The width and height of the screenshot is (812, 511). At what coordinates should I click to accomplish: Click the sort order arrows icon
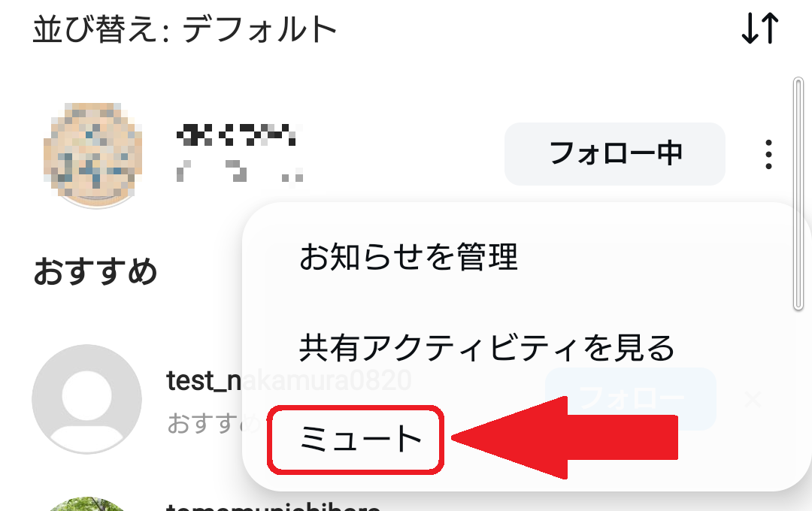759,29
